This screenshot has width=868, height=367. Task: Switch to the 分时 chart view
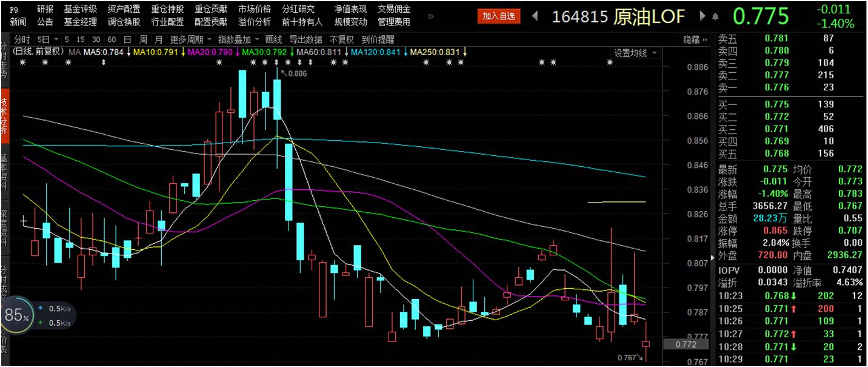pos(22,39)
